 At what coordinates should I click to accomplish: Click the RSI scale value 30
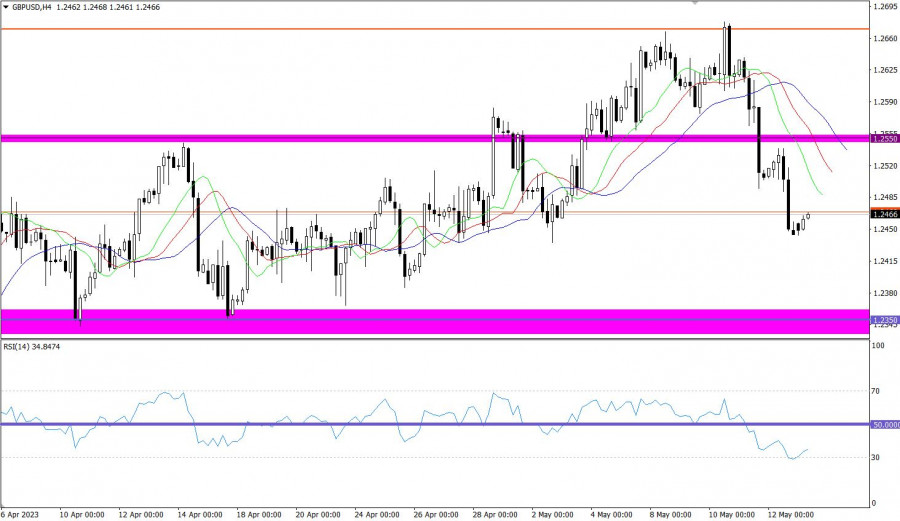click(878, 457)
